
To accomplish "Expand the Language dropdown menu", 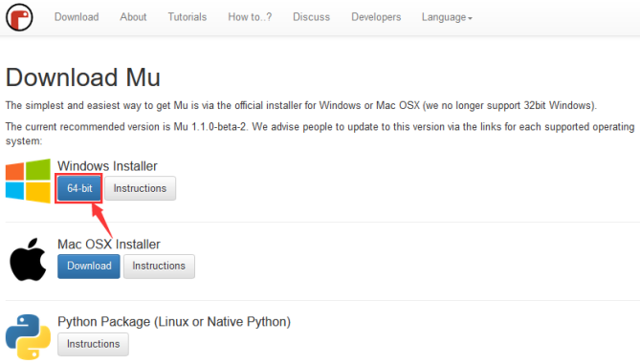I will [x=447, y=17].
